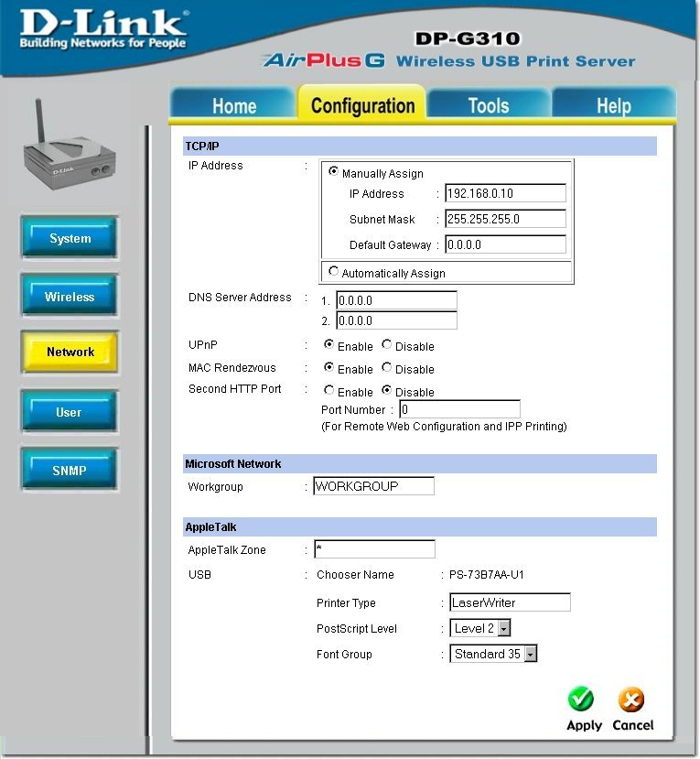This screenshot has width=700, height=759.
Task: Click the Port Number input field
Action: pos(459,409)
